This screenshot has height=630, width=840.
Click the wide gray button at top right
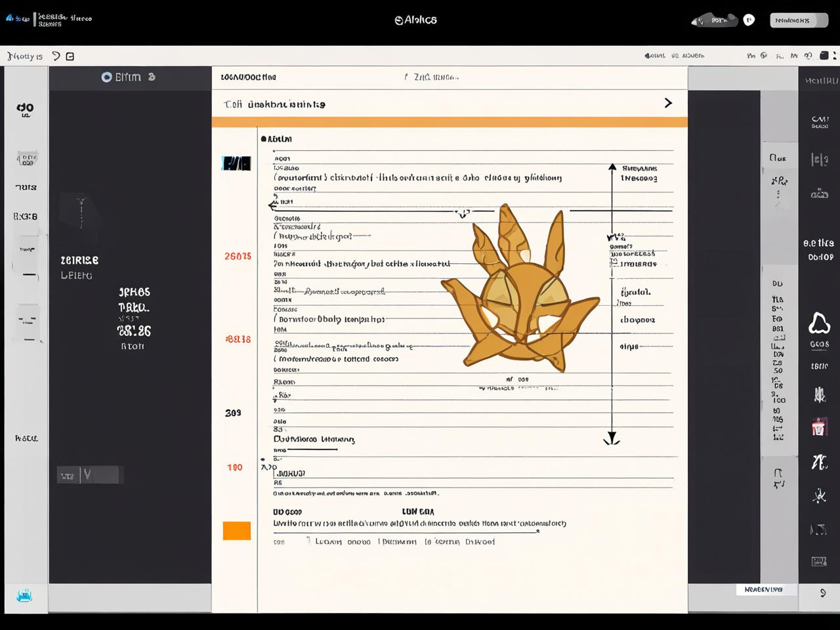click(799, 20)
